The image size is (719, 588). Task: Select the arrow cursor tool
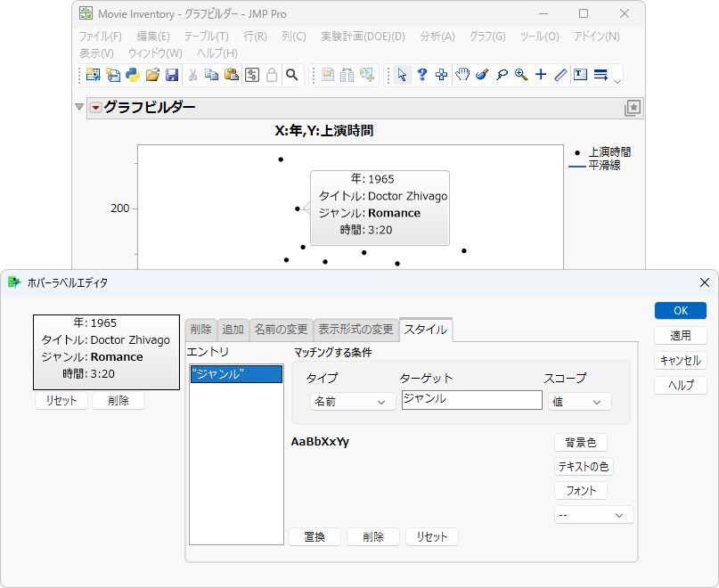point(402,74)
